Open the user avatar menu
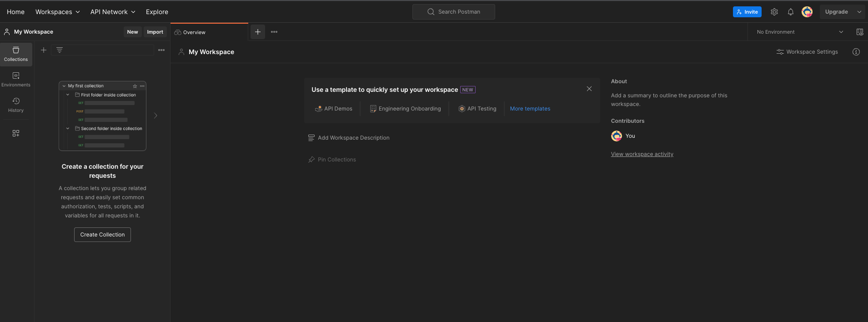 pyautogui.click(x=807, y=12)
